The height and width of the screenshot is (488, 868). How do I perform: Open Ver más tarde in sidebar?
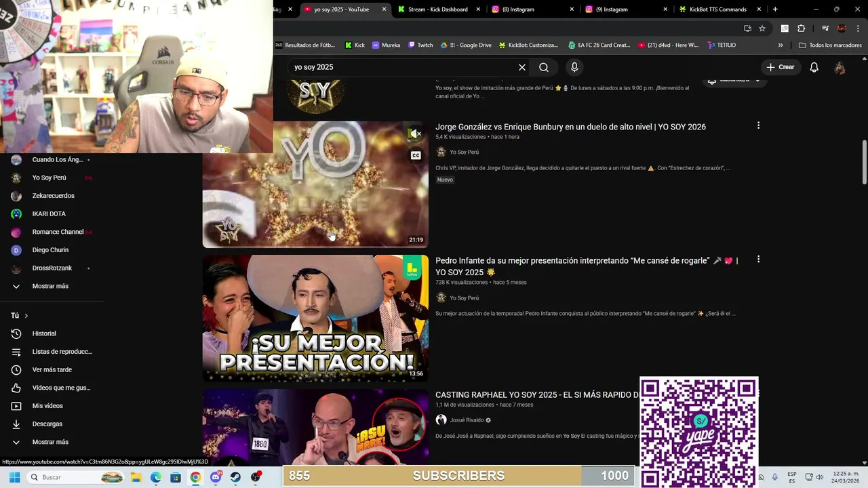pos(52,370)
